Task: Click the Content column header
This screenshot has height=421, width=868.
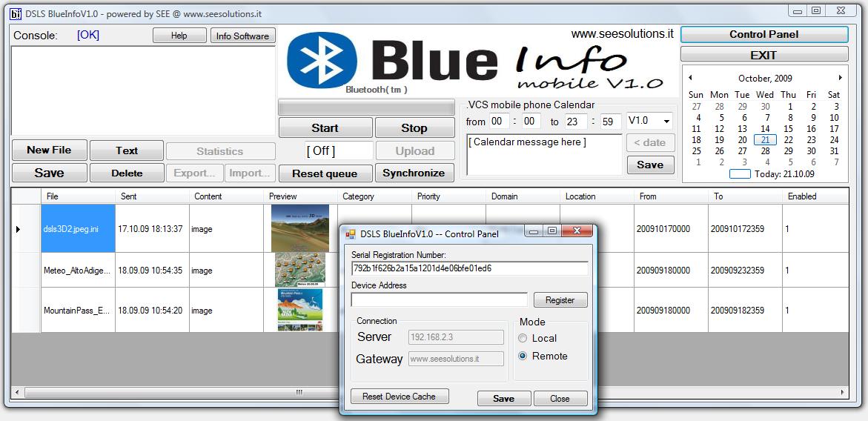Action: point(226,196)
